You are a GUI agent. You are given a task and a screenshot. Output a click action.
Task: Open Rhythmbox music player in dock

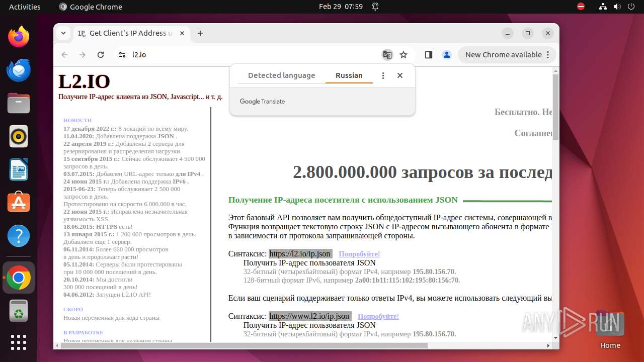[x=19, y=136]
